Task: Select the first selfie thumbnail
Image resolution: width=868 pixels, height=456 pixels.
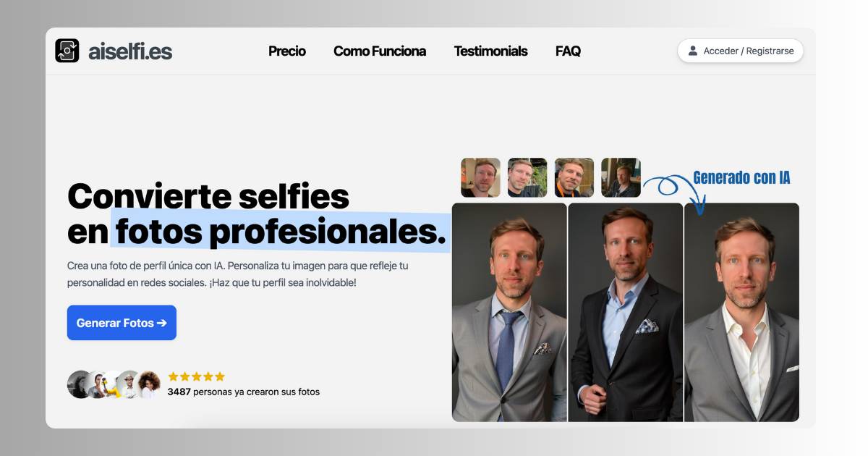Action: tap(480, 177)
